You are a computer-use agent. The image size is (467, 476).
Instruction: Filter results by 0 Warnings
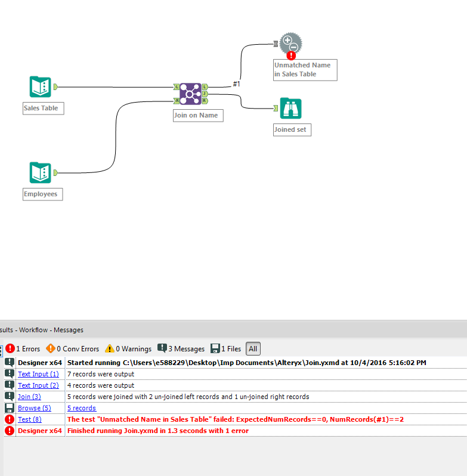[x=128, y=349]
